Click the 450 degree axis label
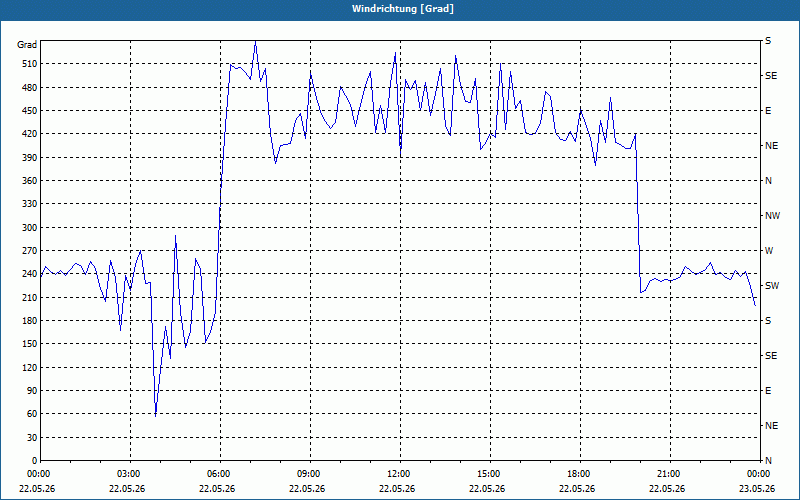Screen dimensions: 800x500 [x=30, y=111]
